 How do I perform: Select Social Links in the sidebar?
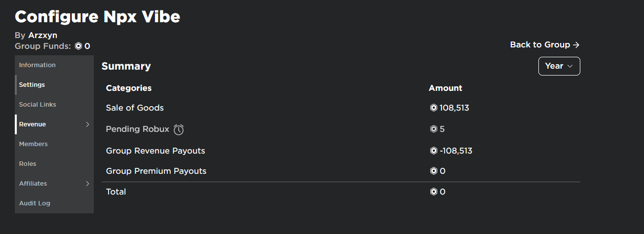38,105
